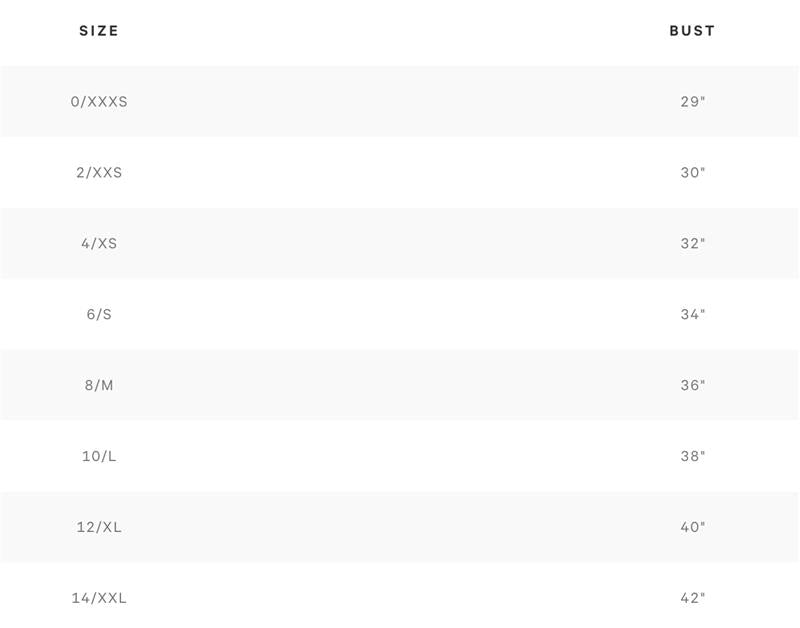Click the blank middle of the 12/XL row
The width and height of the screenshot is (800, 628).
click(x=400, y=528)
